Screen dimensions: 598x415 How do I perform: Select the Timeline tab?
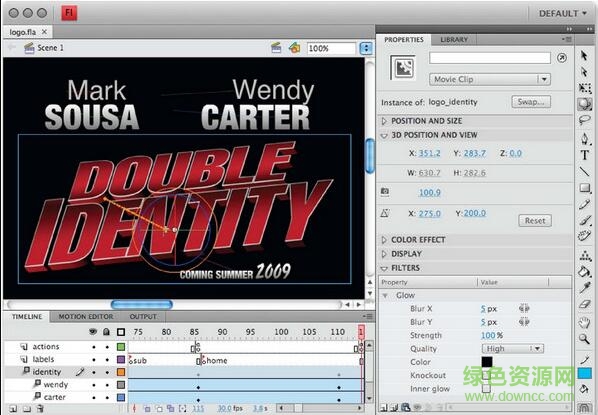pos(27,317)
